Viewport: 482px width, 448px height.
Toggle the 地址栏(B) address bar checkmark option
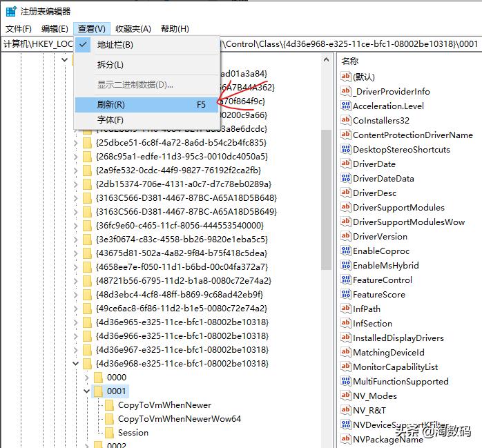(x=147, y=45)
